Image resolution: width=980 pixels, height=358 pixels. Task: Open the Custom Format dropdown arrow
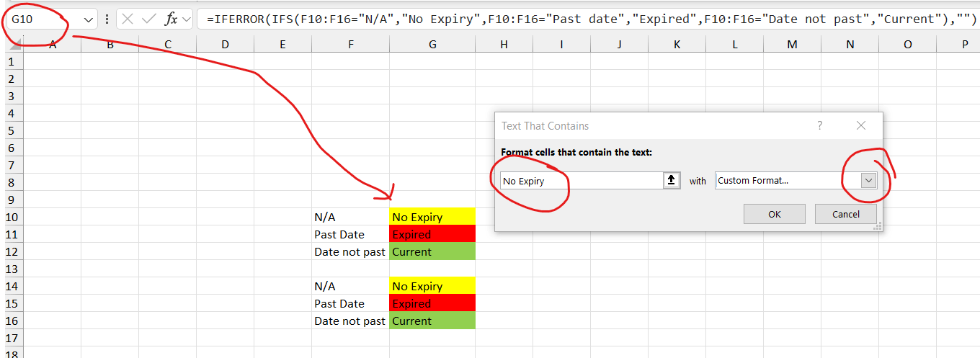[868, 181]
